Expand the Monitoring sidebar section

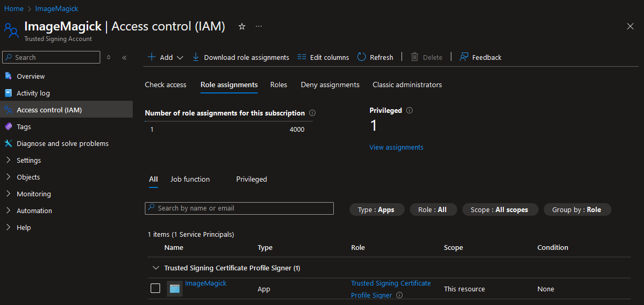[x=34, y=194]
